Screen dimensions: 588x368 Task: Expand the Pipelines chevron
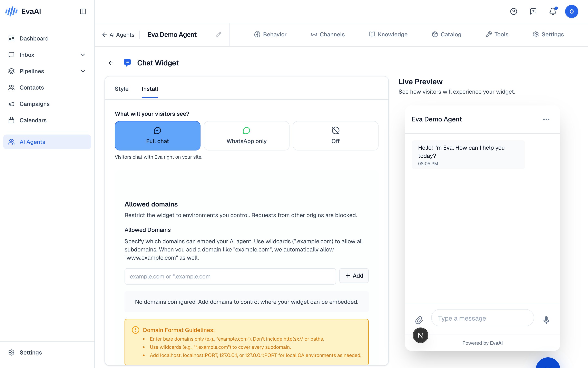83,71
